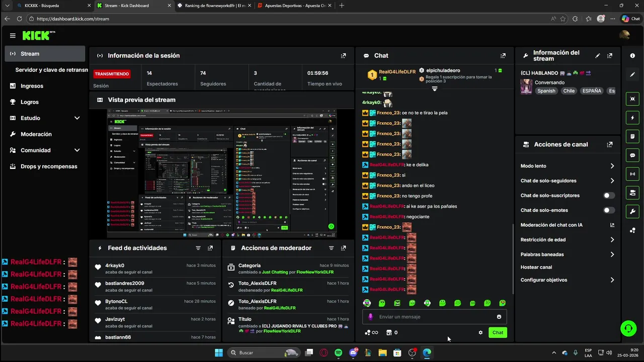Pop out the Feed de actividades panel

pyautogui.click(x=210, y=248)
